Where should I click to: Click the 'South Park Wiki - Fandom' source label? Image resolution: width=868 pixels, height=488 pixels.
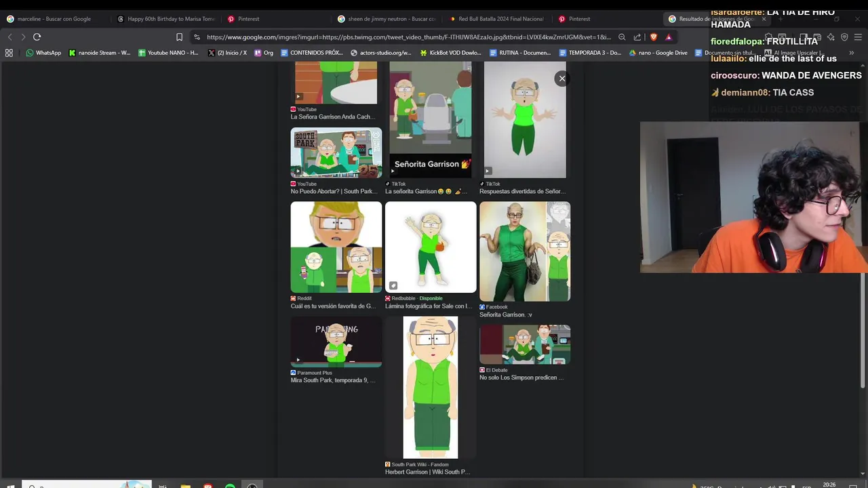coord(417,464)
